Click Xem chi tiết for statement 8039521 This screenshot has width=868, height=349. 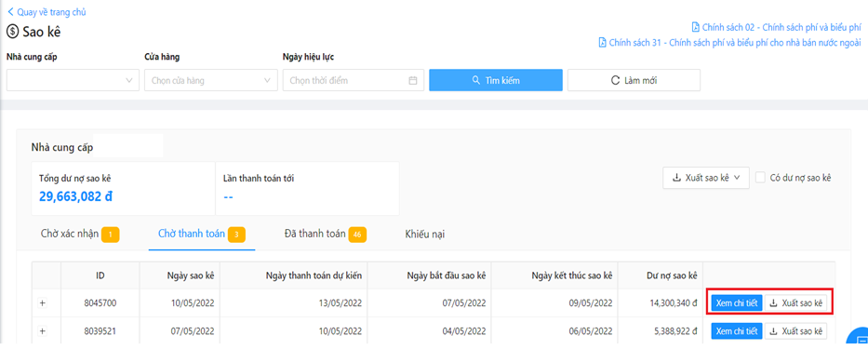737,331
